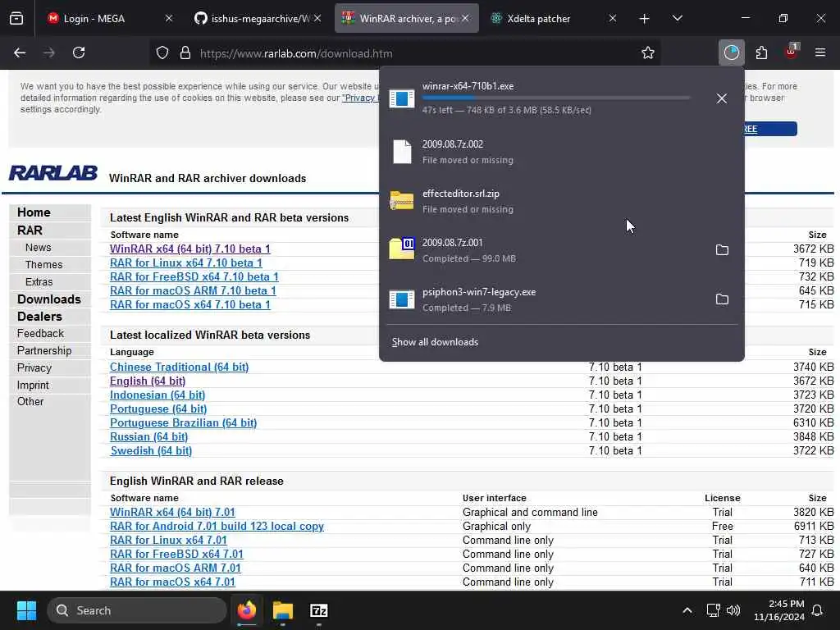Open the volume speaker tray icon
Screen dimensions: 840x630
[x=733, y=610]
